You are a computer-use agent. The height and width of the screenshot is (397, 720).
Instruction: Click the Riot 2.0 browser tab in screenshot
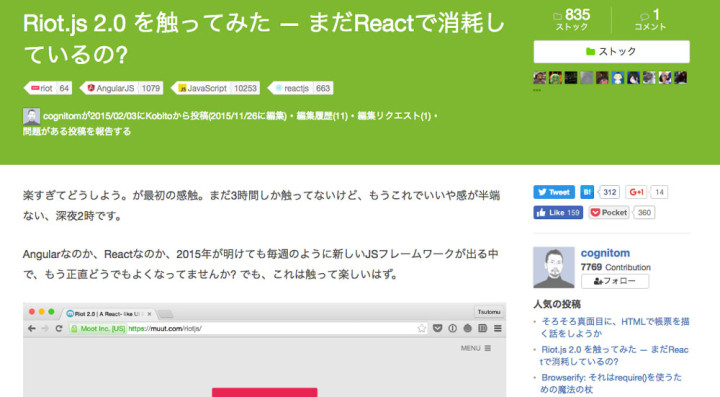click(x=110, y=314)
